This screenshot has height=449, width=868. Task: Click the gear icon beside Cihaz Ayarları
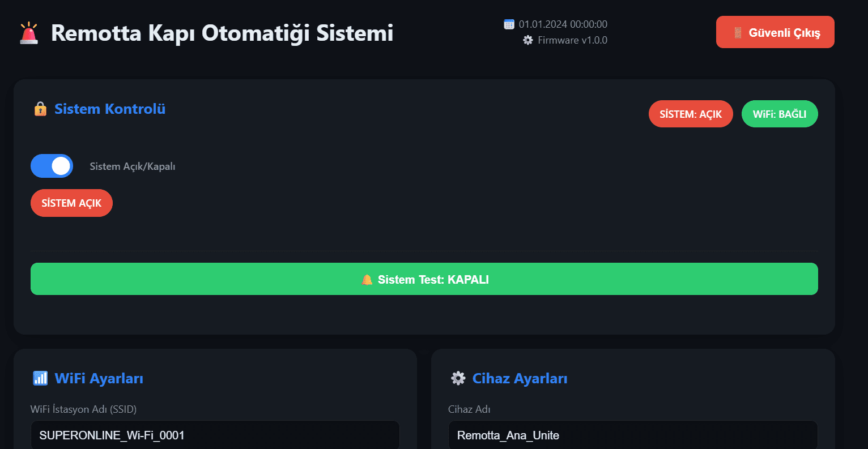click(458, 378)
